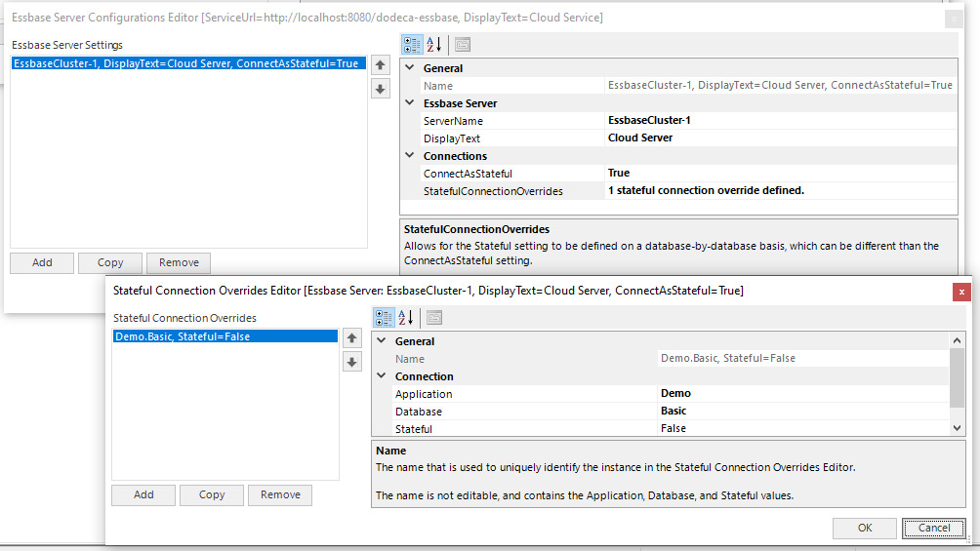Collapse the Connections property category
The image size is (980, 551).
[410, 155]
